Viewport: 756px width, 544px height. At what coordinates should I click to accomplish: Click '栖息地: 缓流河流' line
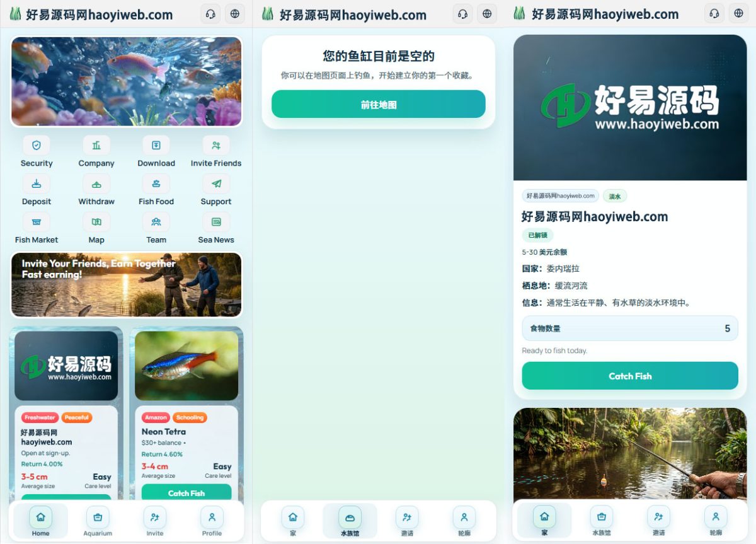pos(554,286)
